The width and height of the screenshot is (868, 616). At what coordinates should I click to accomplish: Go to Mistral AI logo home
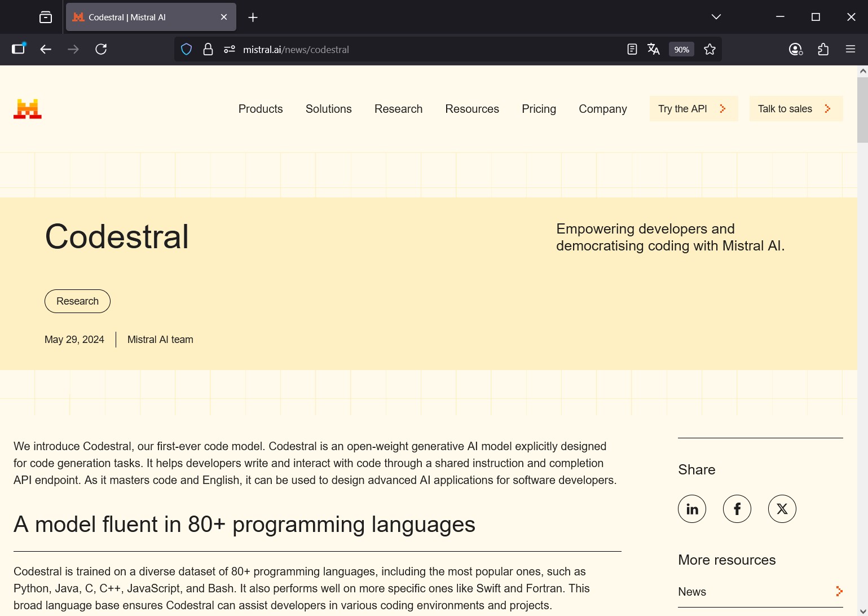pyautogui.click(x=28, y=109)
